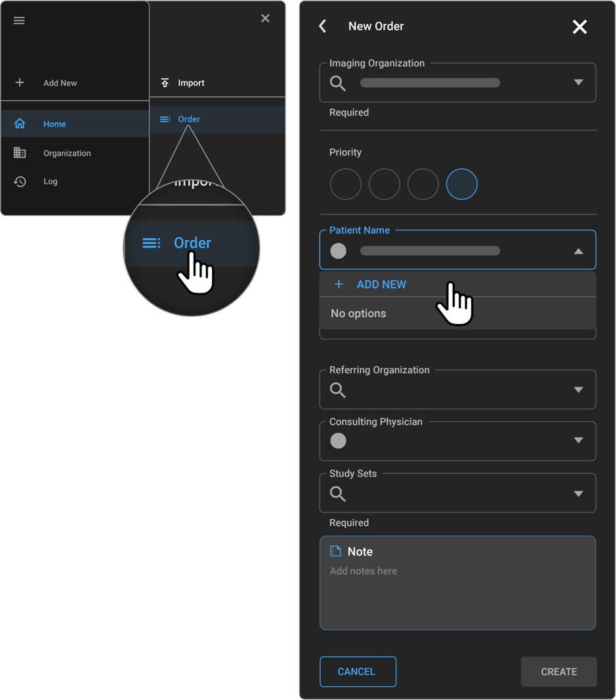Select the first Priority circle
616x700 pixels.
[x=346, y=184]
